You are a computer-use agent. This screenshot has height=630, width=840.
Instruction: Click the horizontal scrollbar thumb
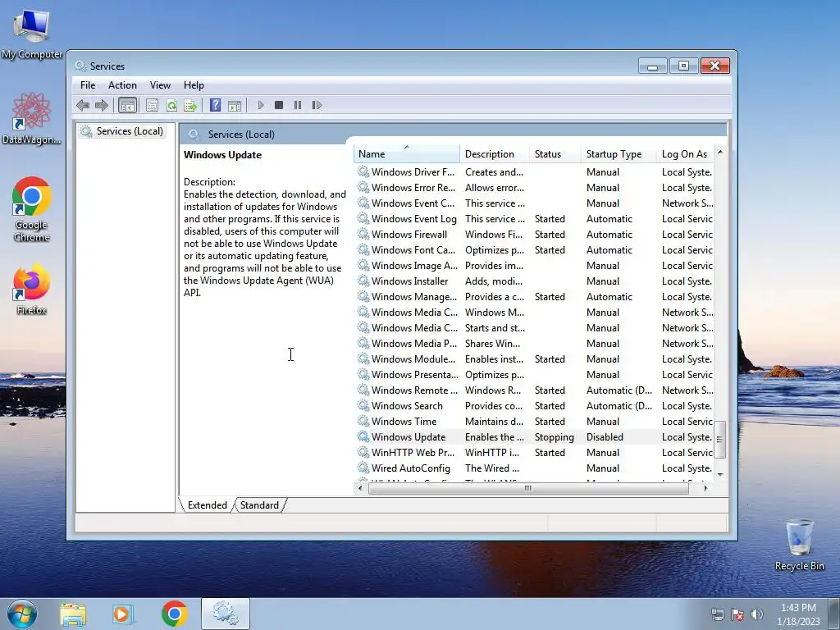(528, 488)
